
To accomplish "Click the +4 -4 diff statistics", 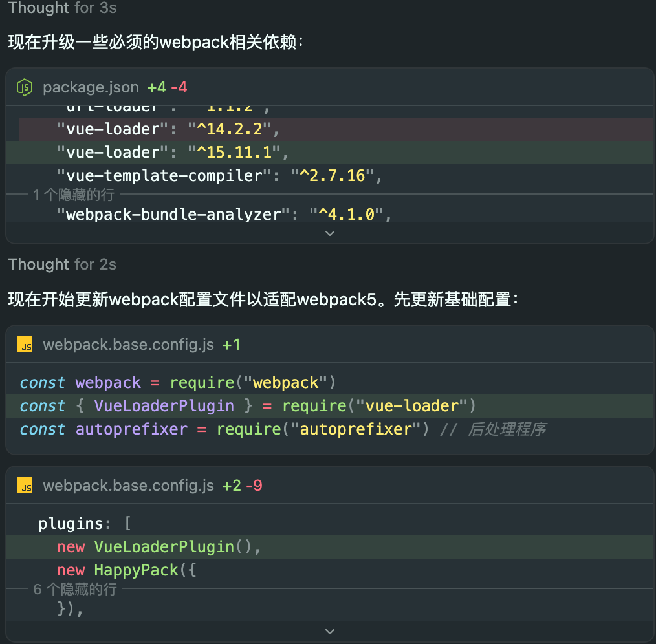I will click(x=167, y=87).
